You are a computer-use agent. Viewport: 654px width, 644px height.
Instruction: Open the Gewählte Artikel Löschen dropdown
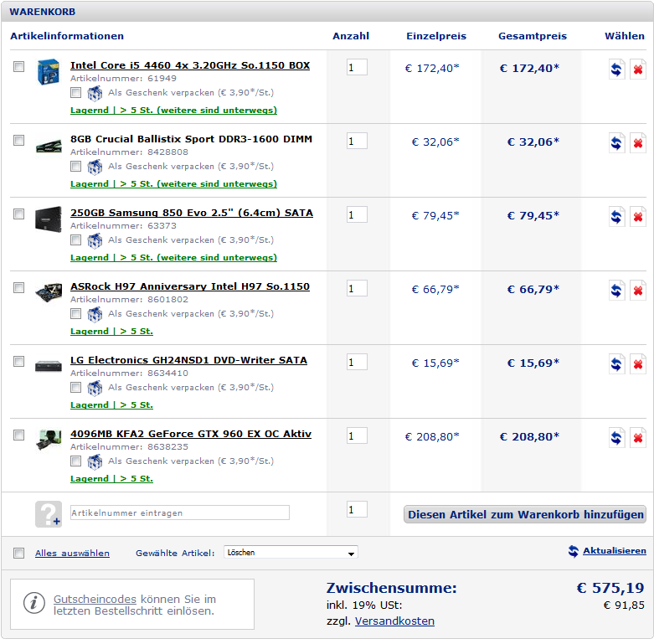[291, 553]
